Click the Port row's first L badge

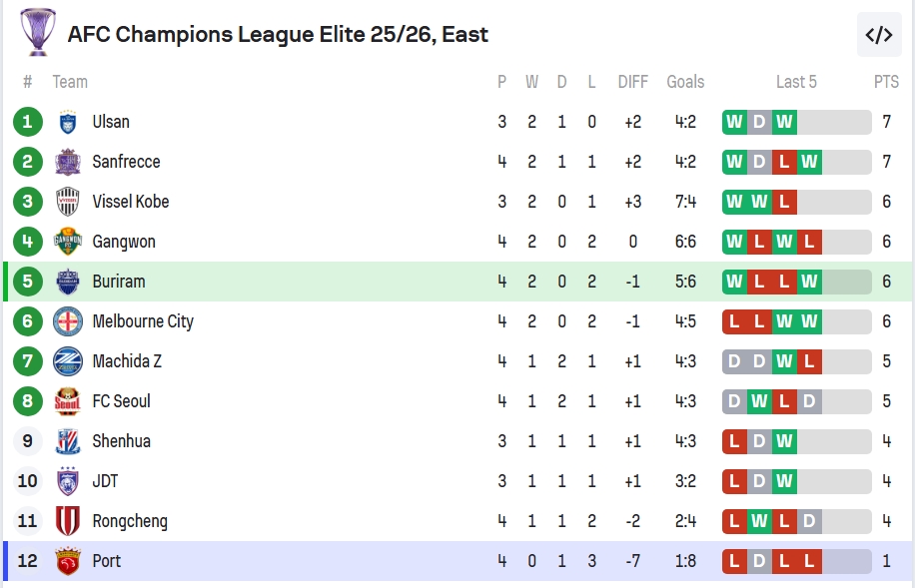[x=734, y=561]
